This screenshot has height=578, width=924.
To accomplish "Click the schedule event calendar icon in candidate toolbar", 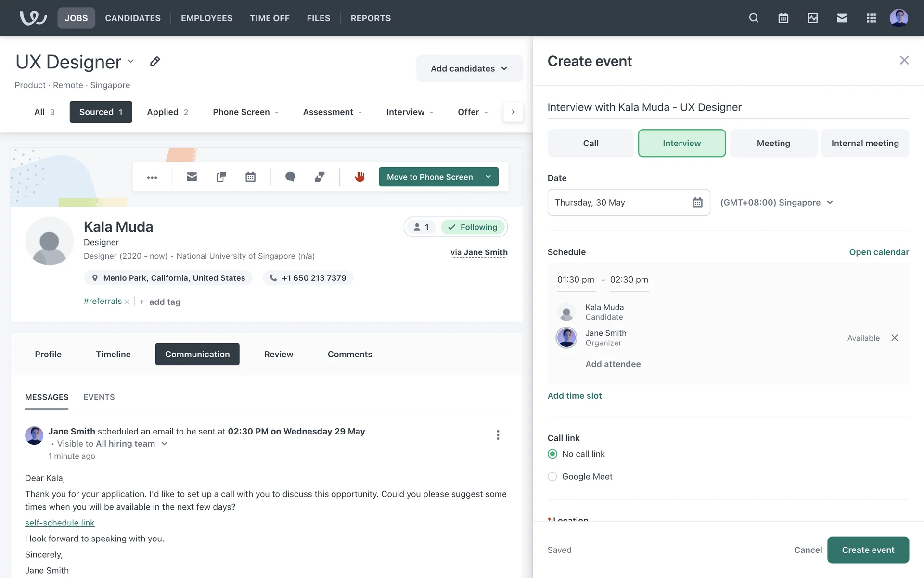I will pos(250,177).
